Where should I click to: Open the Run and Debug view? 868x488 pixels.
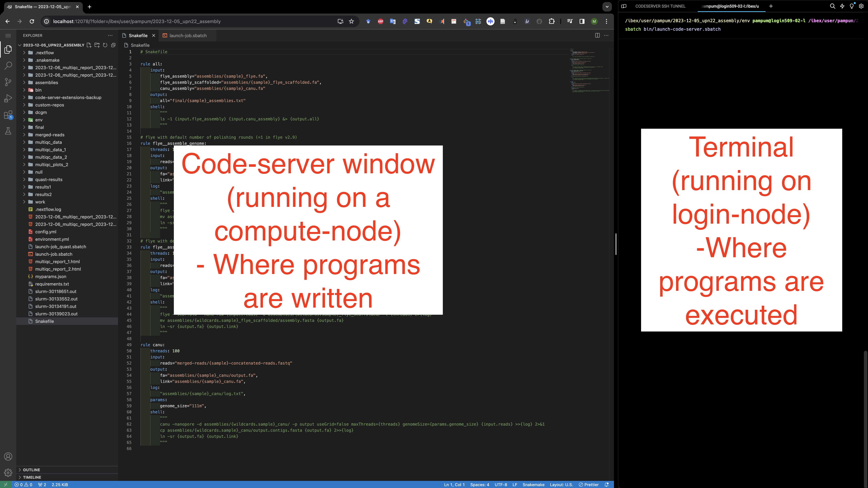(x=8, y=98)
